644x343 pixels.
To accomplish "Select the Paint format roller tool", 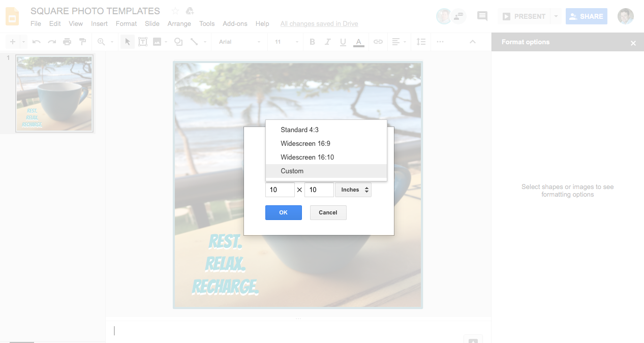I will [x=82, y=42].
